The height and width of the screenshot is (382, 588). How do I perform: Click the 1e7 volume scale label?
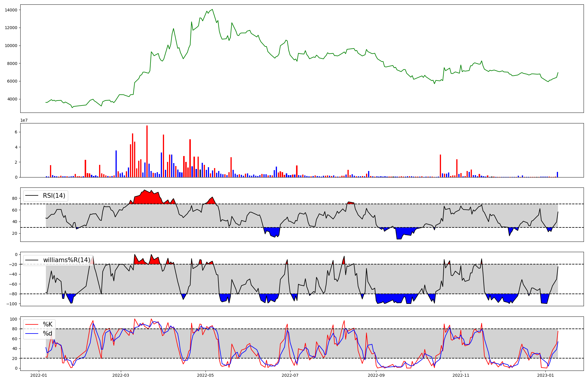tap(24, 120)
